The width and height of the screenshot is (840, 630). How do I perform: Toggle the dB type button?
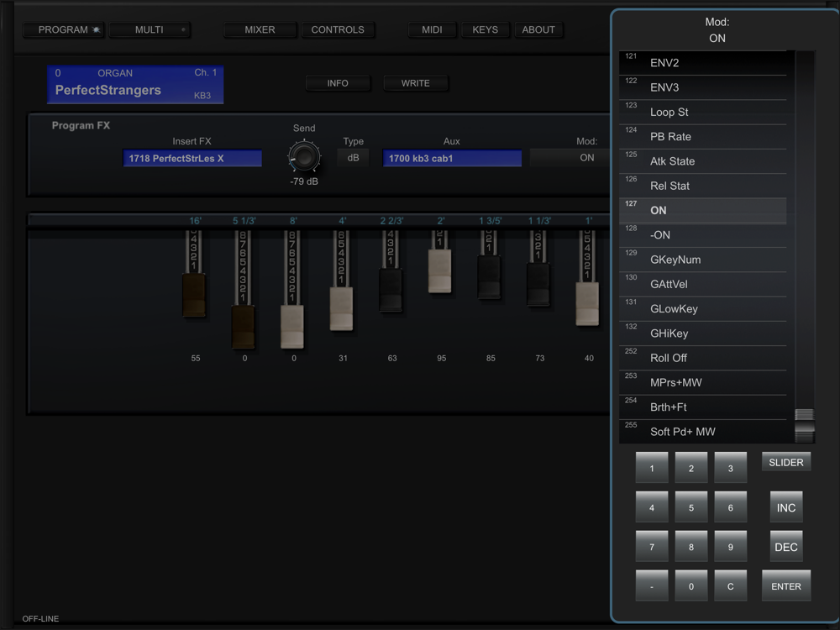tap(353, 157)
